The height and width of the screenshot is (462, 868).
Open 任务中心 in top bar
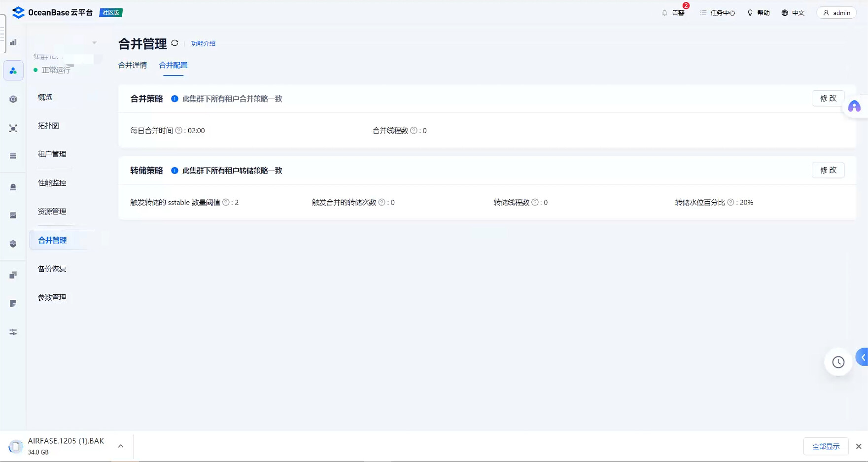717,13
